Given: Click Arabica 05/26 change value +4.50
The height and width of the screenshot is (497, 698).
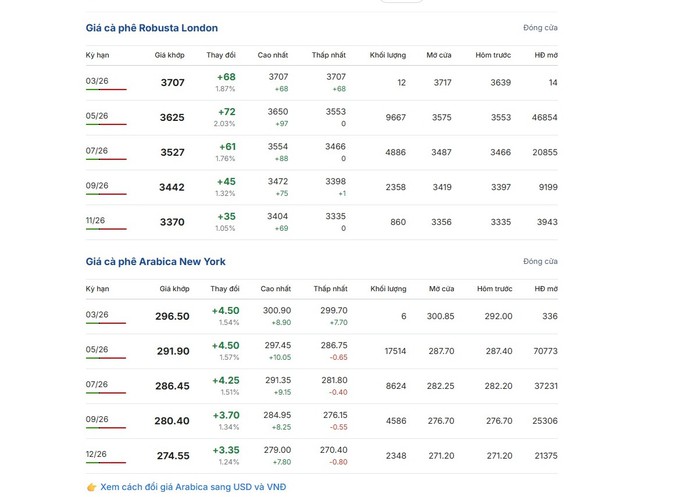Looking at the screenshot, I should click(x=225, y=346).
